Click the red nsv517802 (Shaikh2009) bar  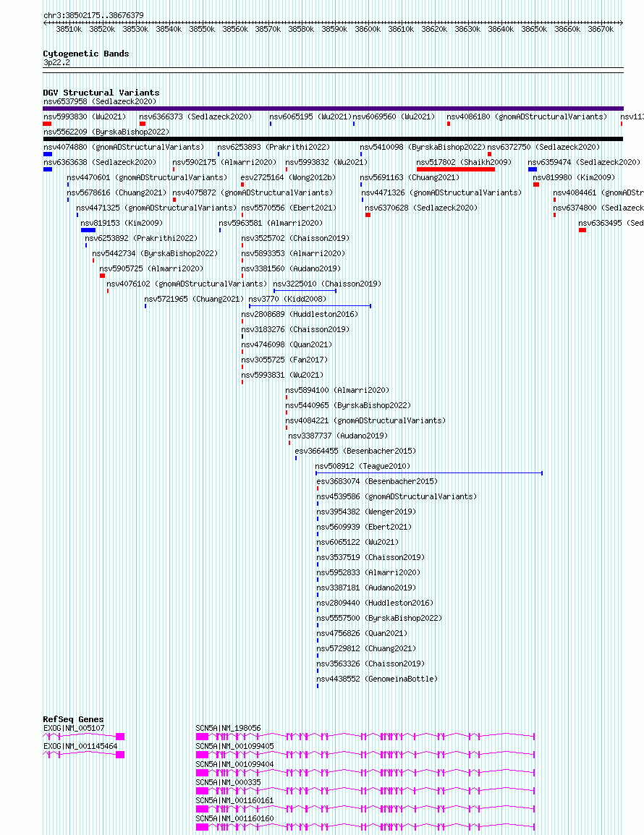click(x=455, y=169)
